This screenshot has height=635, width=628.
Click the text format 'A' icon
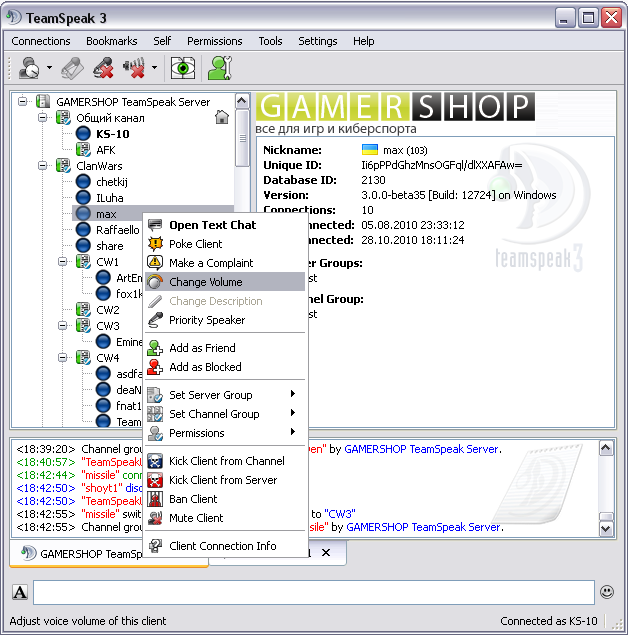20,592
